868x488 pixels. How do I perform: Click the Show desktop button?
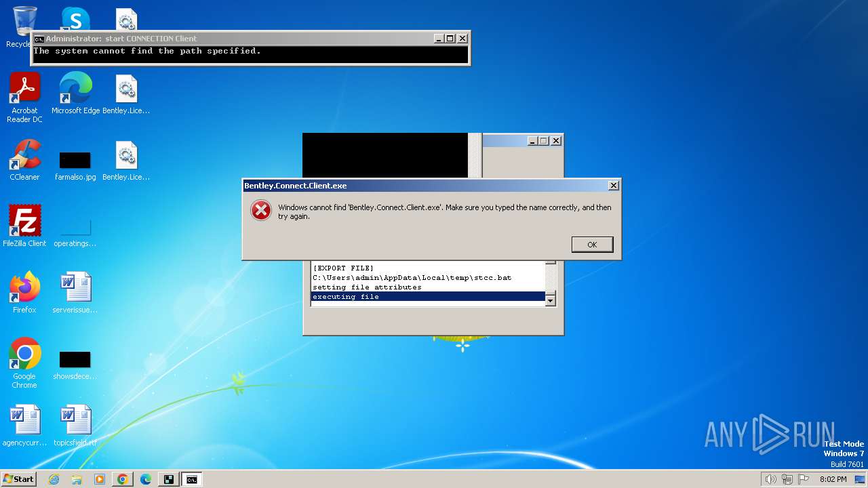861,479
